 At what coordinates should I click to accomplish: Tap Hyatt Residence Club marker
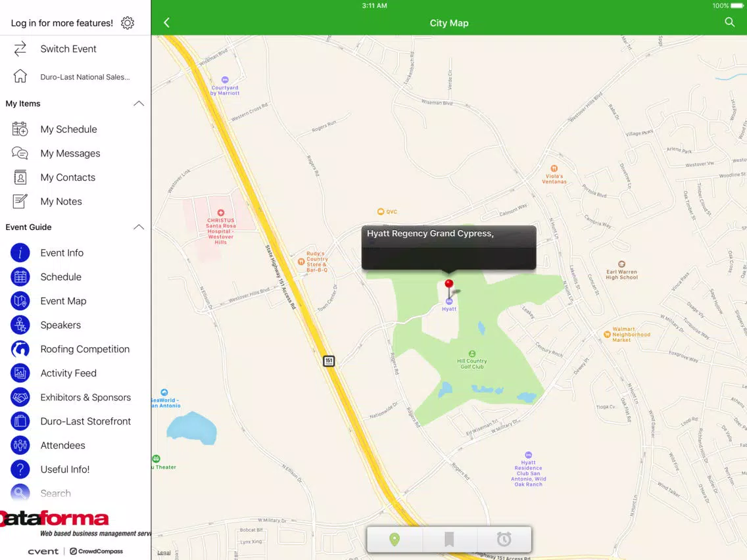point(528,469)
